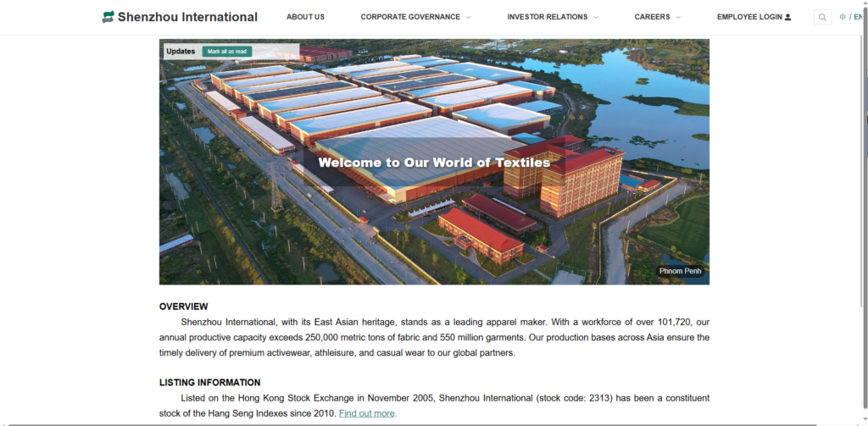
Task: Expand the Corporate Governance chevron
Action: (x=468, y=17)
